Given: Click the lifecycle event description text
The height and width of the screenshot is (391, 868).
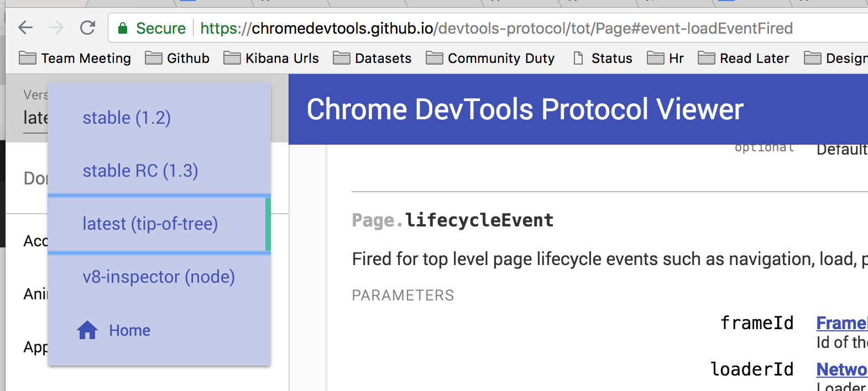Looking at the screenshot, I should [x=610, y=258].
